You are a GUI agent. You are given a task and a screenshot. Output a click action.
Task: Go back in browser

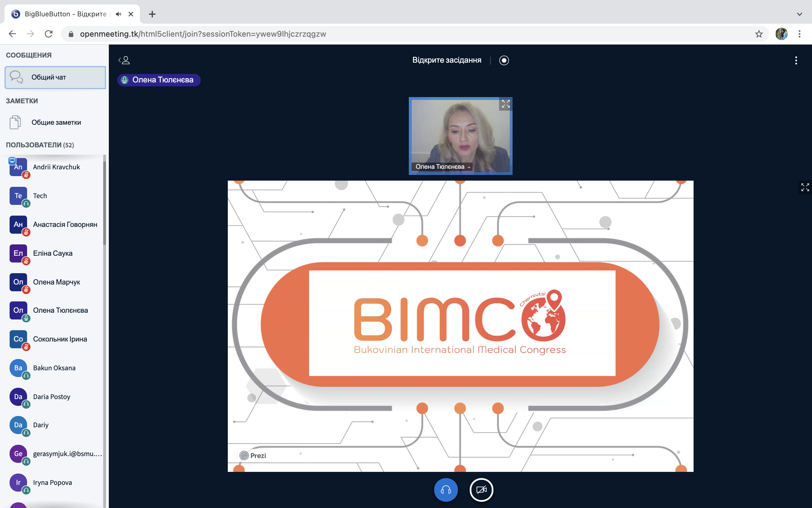[12, 34]
